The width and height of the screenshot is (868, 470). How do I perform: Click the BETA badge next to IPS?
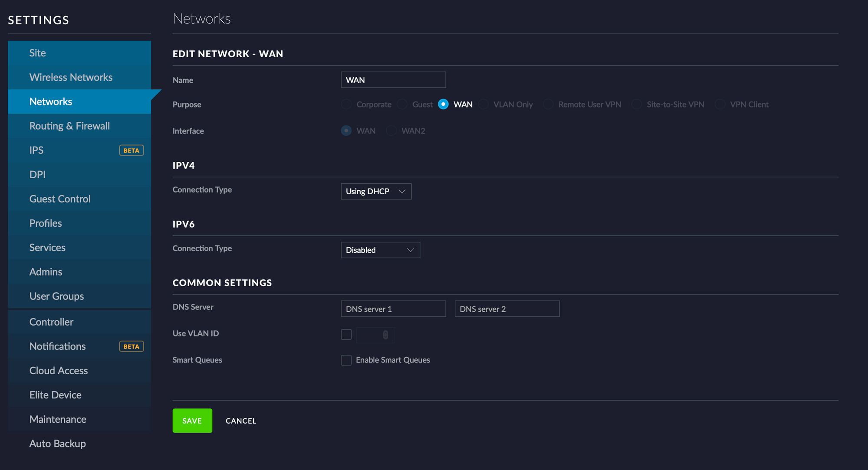pyautogui.click(x=132, y=150)
